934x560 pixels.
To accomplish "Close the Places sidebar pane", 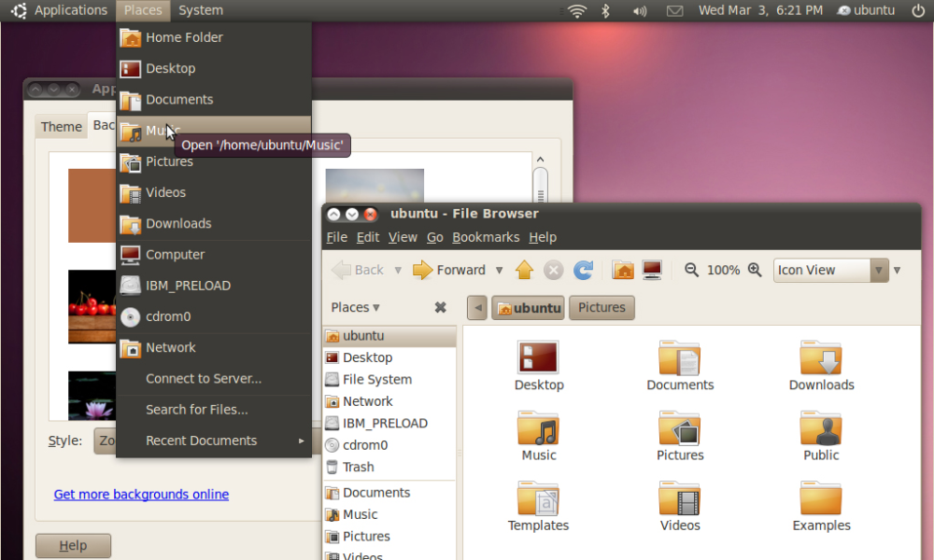I will point(440,307).
